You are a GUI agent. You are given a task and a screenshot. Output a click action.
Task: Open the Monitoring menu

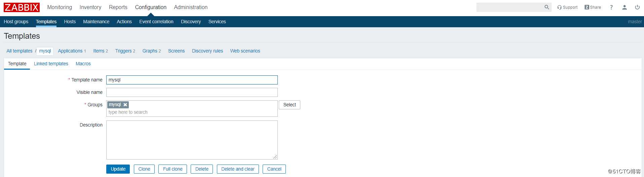point(60,7)
